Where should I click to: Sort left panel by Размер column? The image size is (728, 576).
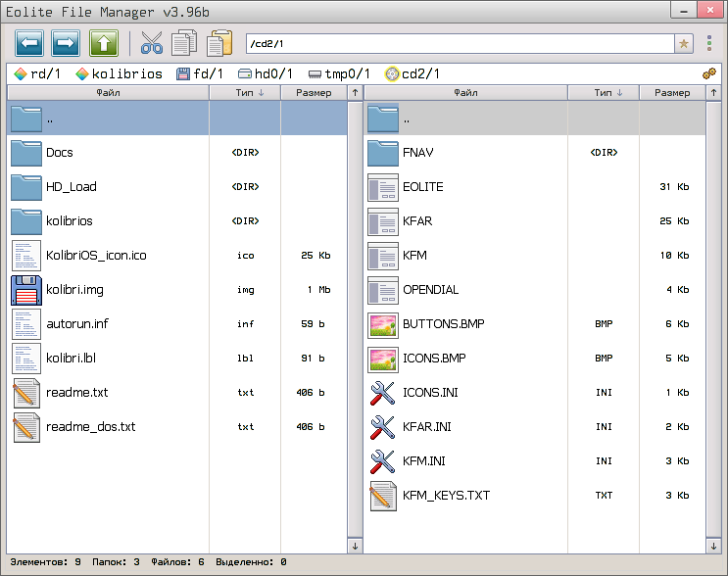pos(314,93)
